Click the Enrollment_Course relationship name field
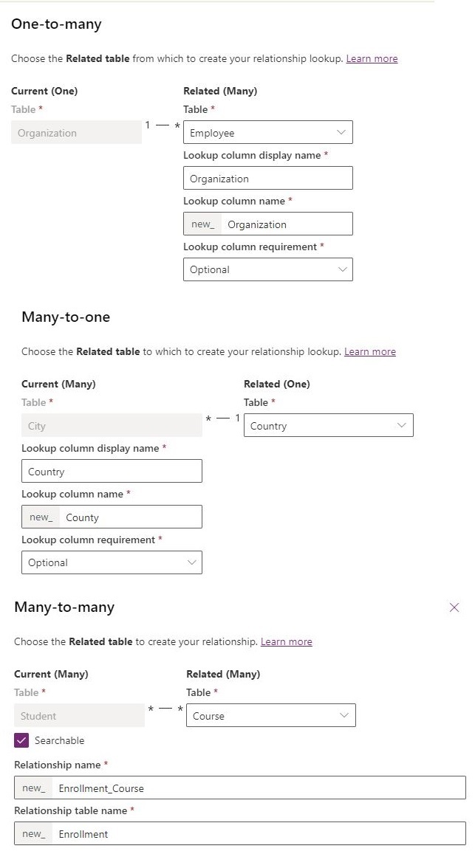 pos(259,788)
